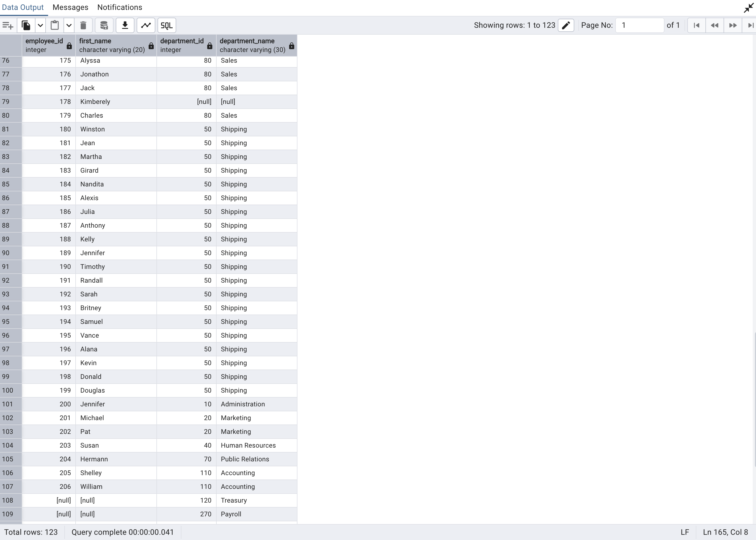Open the Graph Visualiser button
This screenshot has width=756, height=540.
[x=146, y=25]
